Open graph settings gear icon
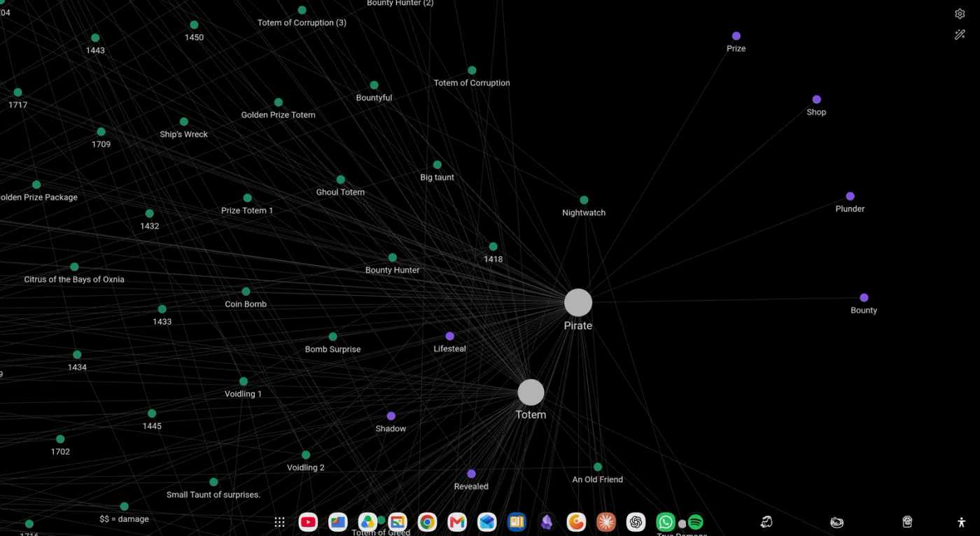The width and height of the screenshot is (980, 536). click(x=960, y=14)
